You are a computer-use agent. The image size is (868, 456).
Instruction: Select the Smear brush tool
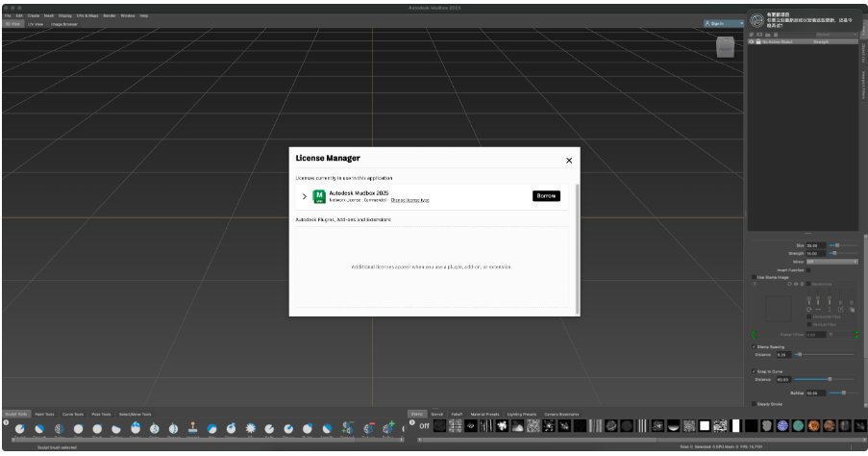pyautogui.click(x=288, y=428)
